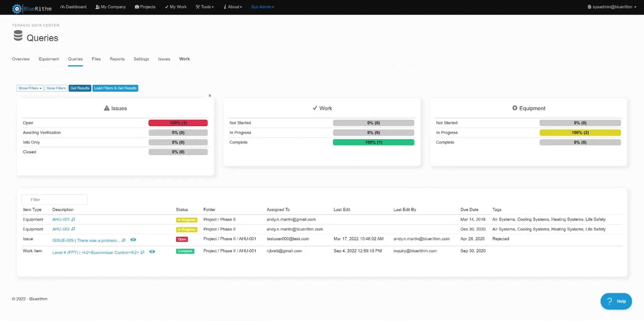Click the green Work Complete 100% bar
Screen dimensions: 644x321
click(373, 142)
